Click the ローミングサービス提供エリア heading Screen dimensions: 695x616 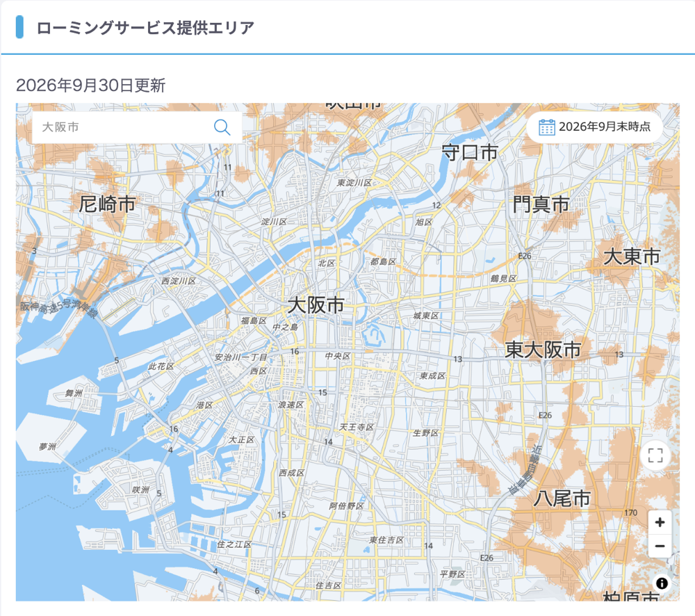point(145,28)
